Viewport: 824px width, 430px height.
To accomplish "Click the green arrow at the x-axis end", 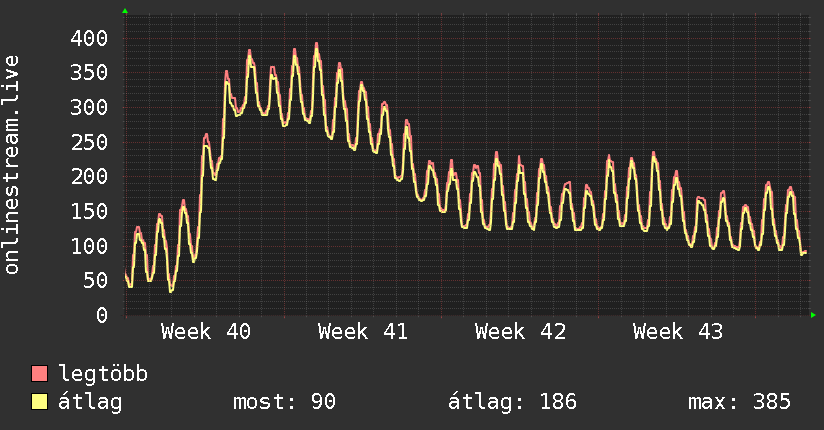I will coord(813,315).
